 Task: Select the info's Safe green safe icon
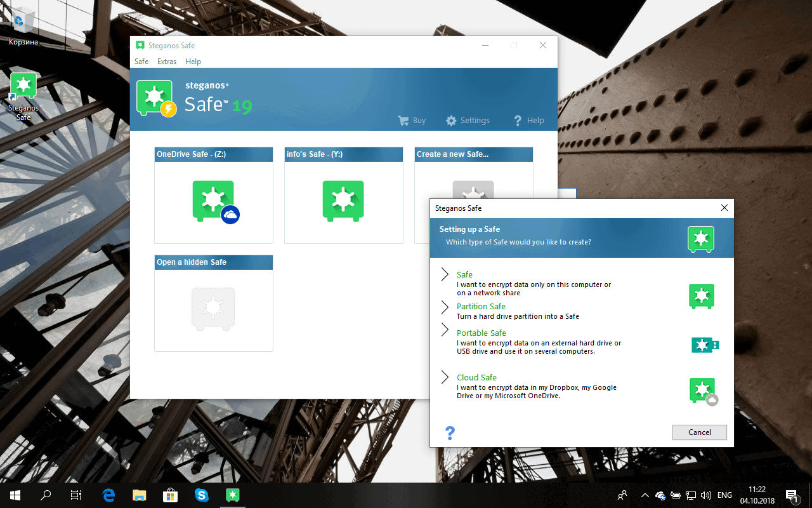343,201
